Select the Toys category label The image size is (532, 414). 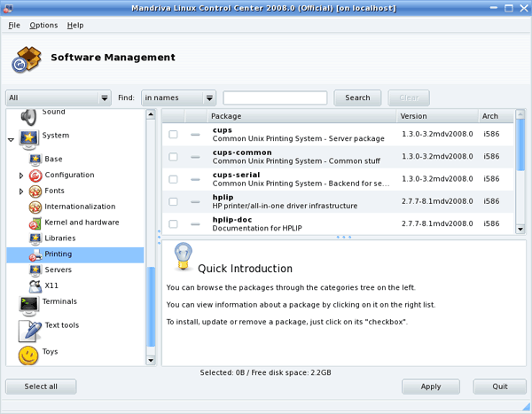point(50,352)
